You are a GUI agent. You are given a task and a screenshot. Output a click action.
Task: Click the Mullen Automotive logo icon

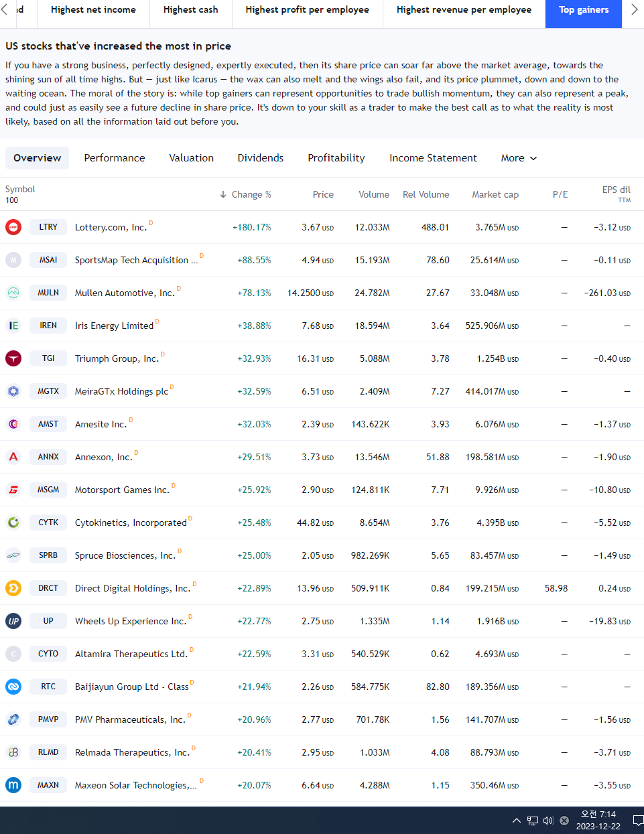pos(13,293)
